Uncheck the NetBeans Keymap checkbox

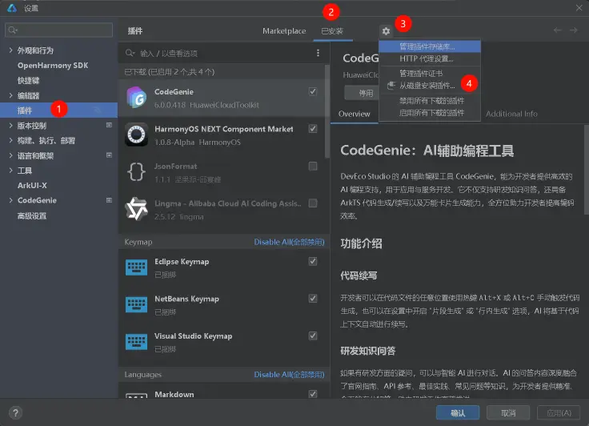point(313,298)
